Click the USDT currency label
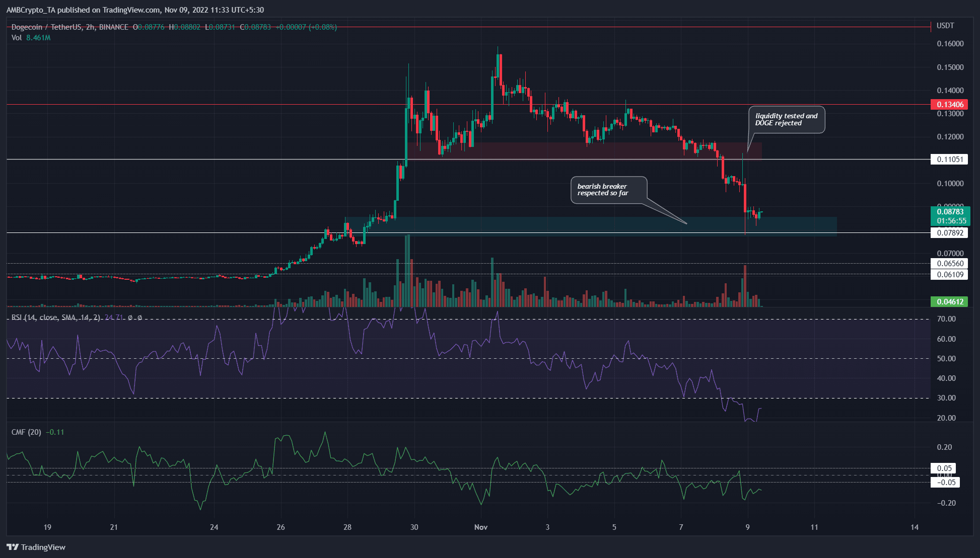The height and width of the screenshot is (558, 980). [945, 26]
